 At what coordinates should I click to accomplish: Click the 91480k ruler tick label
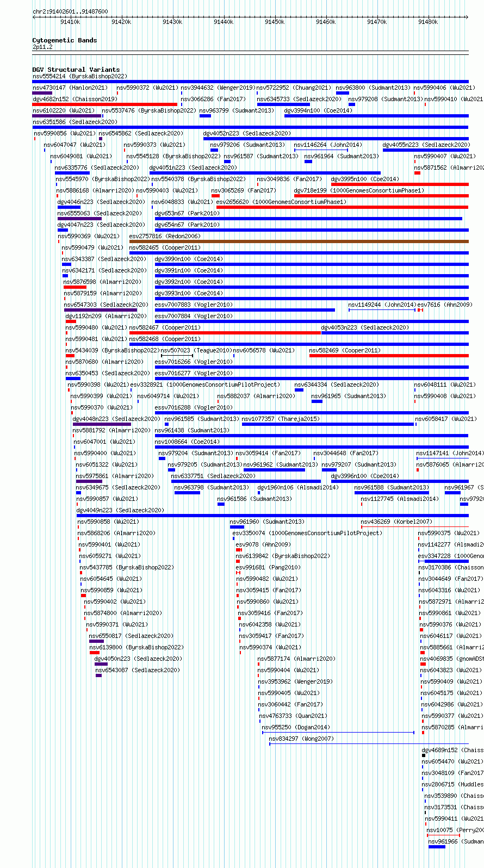pos(428,22)
